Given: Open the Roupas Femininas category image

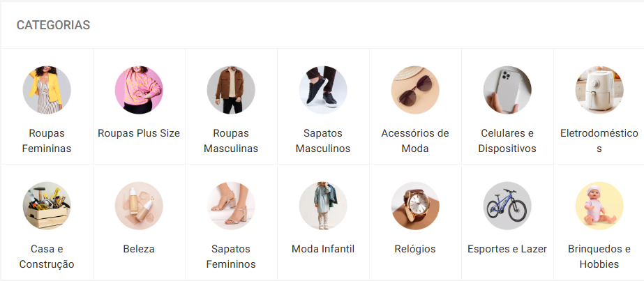Looking at the screenshot, I should pyautogui.click(x=47, y=90).
